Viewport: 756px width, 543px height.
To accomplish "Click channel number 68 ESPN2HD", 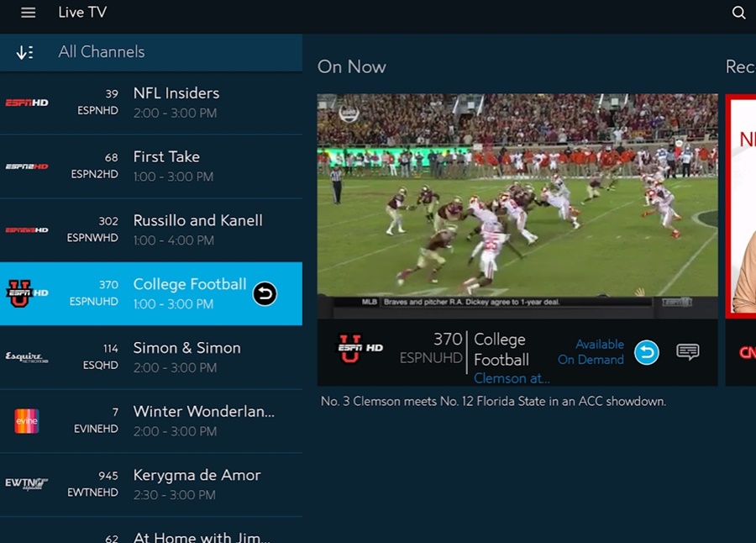I will [94, 166].
